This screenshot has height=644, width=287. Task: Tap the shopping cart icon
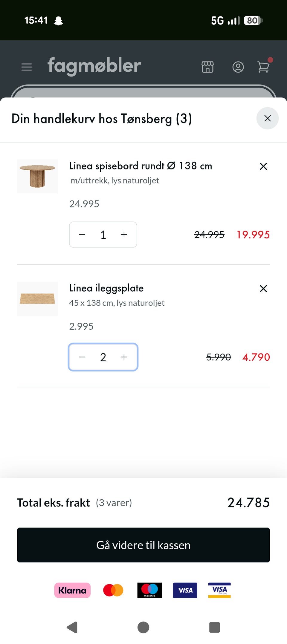[264, 66]
